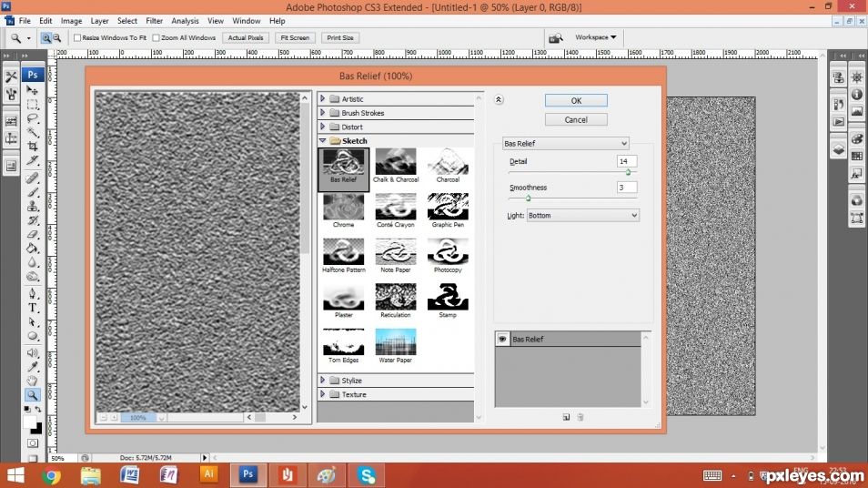Image resolution: width=868 pixels, height=488 pixels.
Task: Click the Fit Screen button
Action: click(x=295, y=37)
